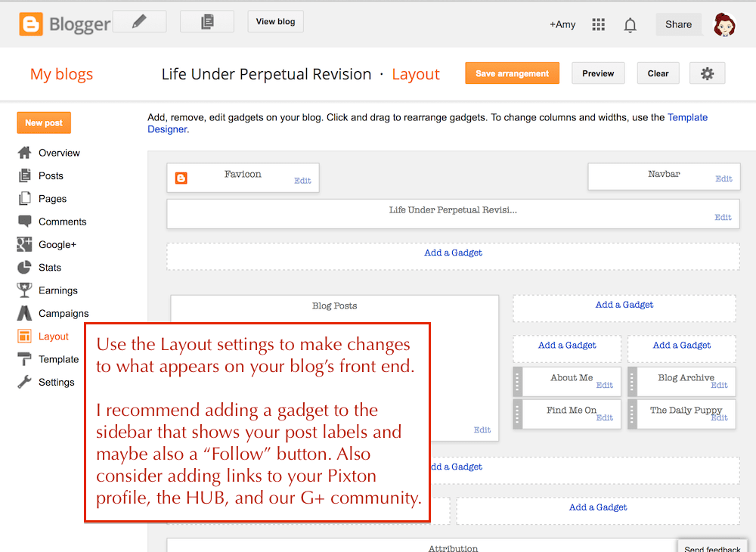Image resolution: width=756 pixels, height=552 pixels.
Task: Edit the About Me gadget
Action: point(605,385)
